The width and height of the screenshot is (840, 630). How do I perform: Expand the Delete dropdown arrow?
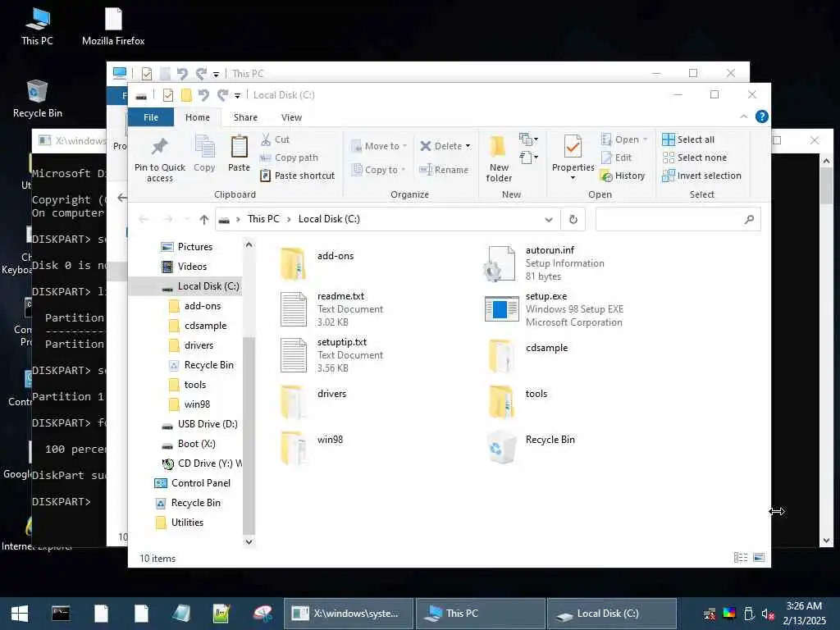[x=468, y=146]
